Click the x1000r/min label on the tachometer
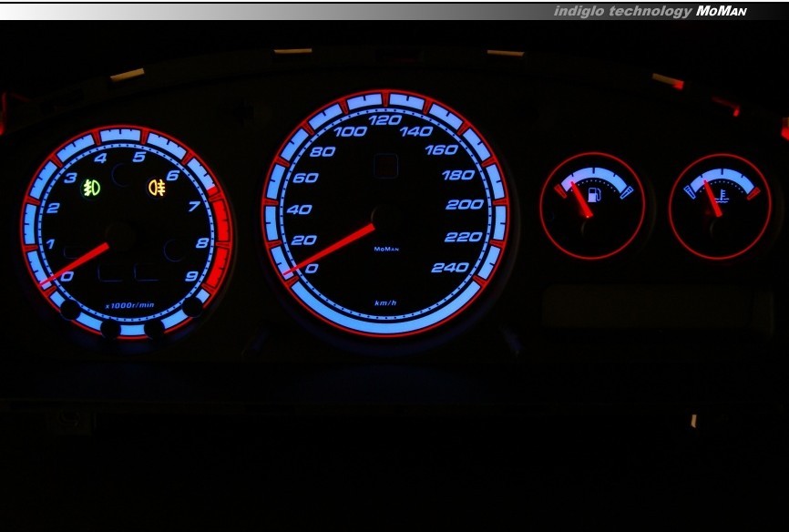The height and width of the screenshot is (532, 789). click(128, 305)
